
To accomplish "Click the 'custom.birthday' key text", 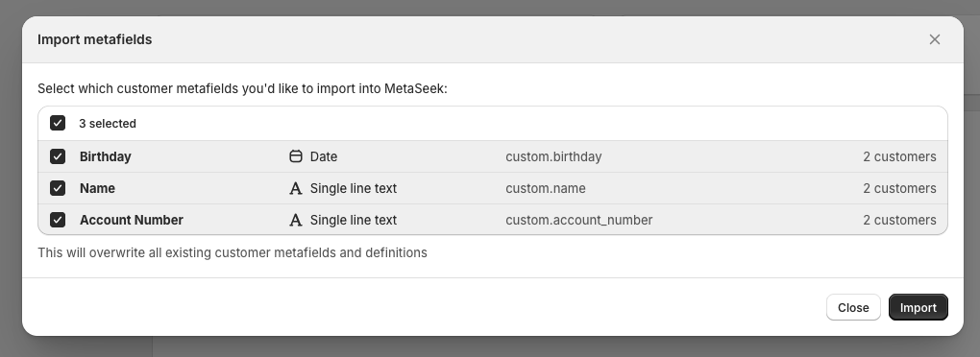I will point(553,156).
